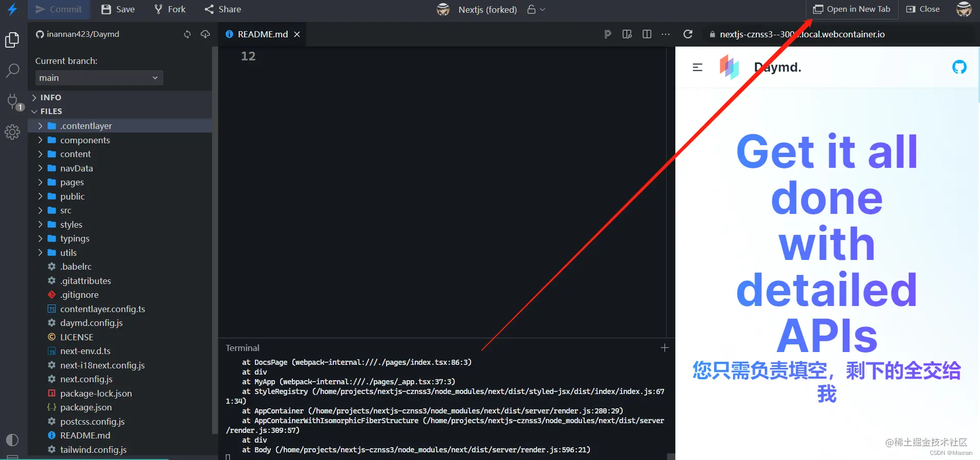980x460 pixels.
Task: Reload the preview with refresh icon
Action: click(x=688, y=34)
